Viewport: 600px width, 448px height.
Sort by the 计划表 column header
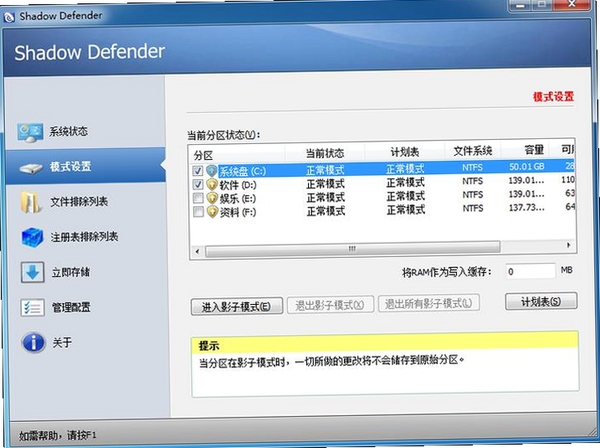[x=404, y=152]
